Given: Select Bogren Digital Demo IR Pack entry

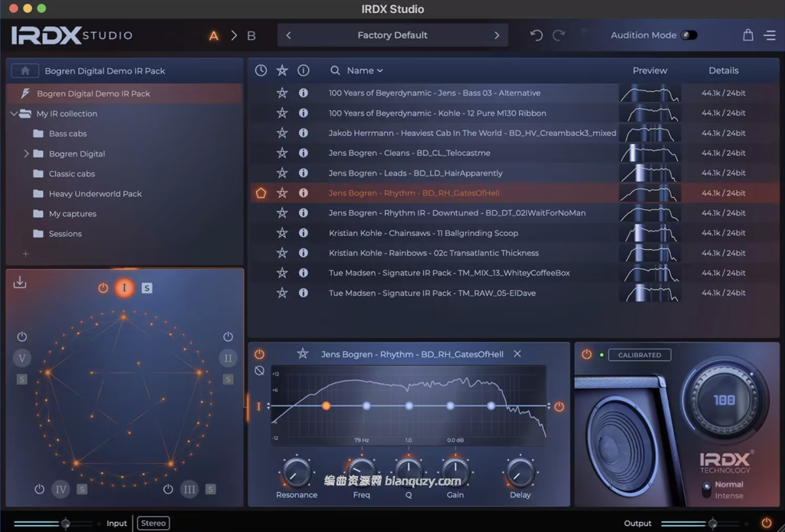Looking at the screenshot, I should point(124,94).
